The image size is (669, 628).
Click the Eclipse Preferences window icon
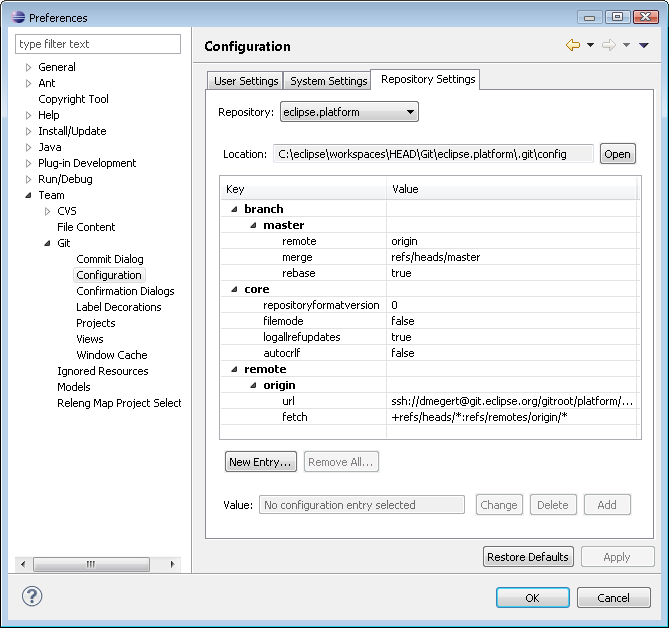[x=18, y=17]
